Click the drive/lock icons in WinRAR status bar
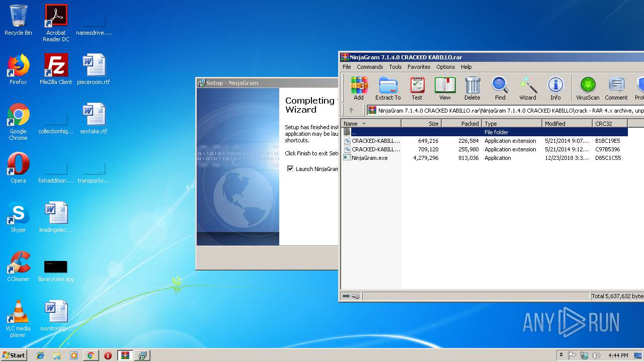The height and width of the screenshot is (362, 644). coord(351,296)
